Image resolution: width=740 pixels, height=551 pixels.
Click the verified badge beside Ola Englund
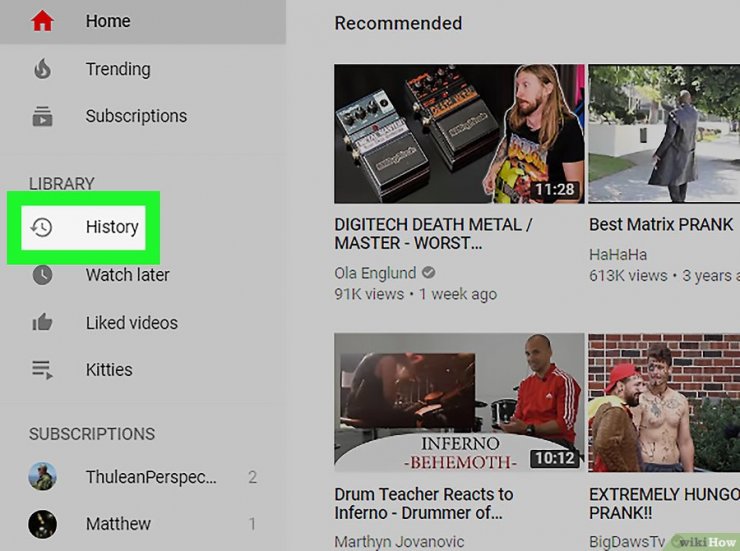429,273
